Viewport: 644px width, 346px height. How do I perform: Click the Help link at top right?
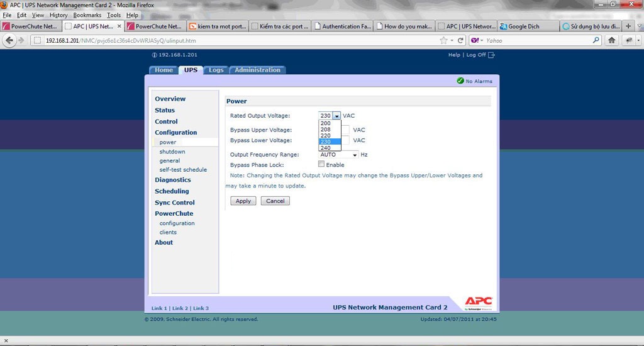(x=454, y=55)
